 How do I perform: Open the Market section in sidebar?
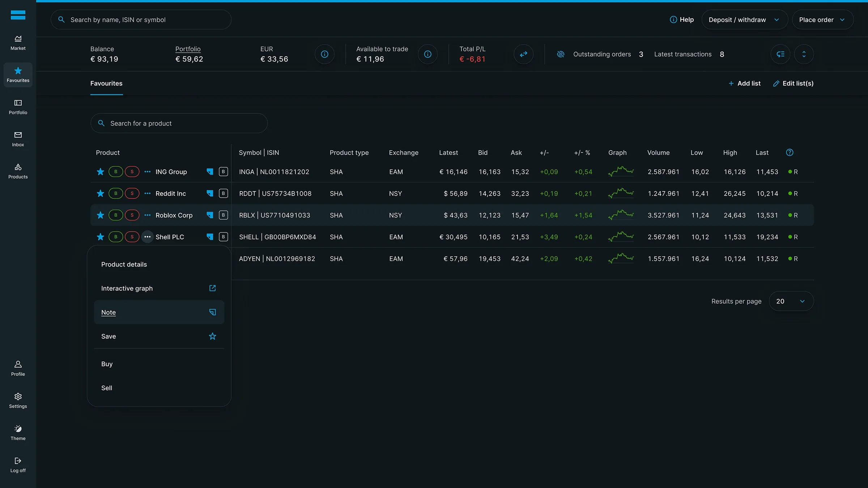(x=18, y=43)
